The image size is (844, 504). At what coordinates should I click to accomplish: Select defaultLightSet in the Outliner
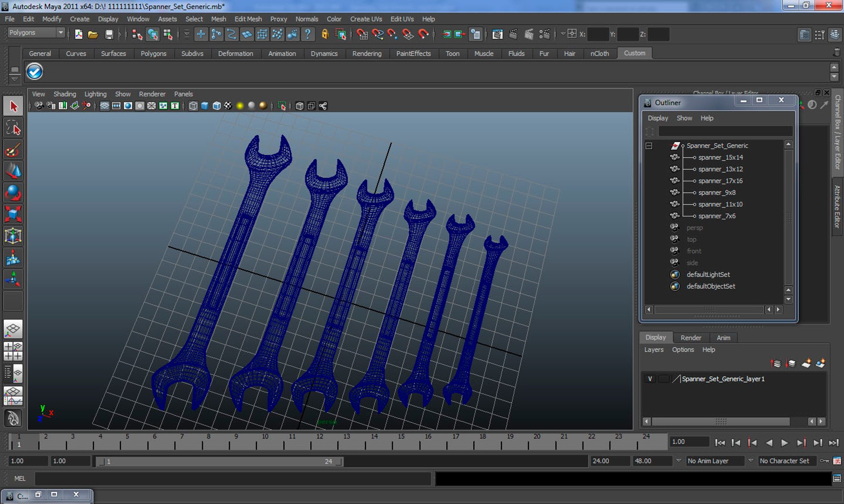pos(708,274)
